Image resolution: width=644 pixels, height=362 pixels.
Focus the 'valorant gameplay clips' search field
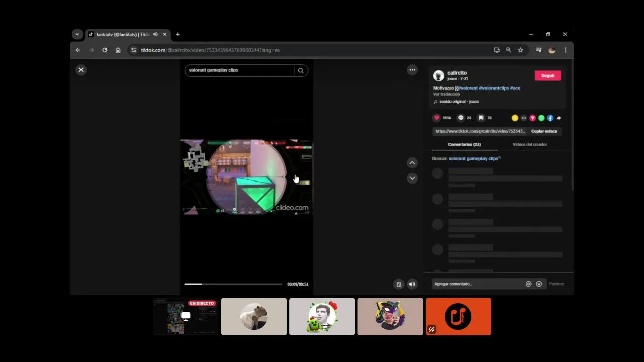point(239,70)
